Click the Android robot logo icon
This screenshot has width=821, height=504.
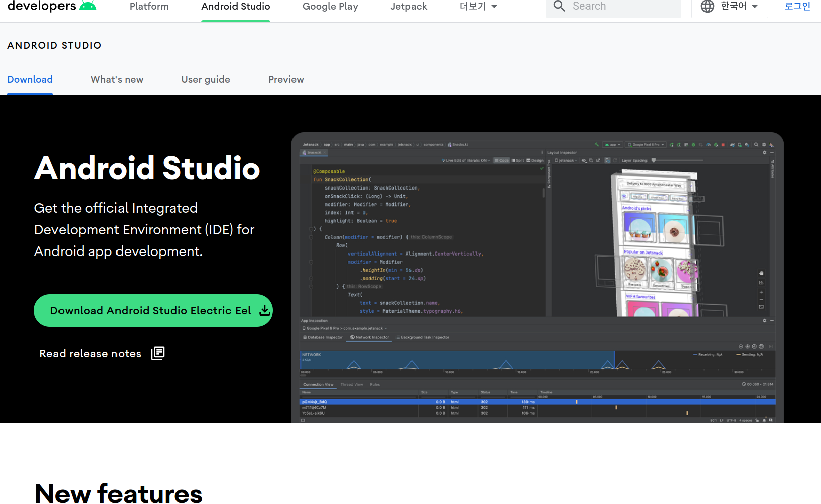(x=88, y=6)
